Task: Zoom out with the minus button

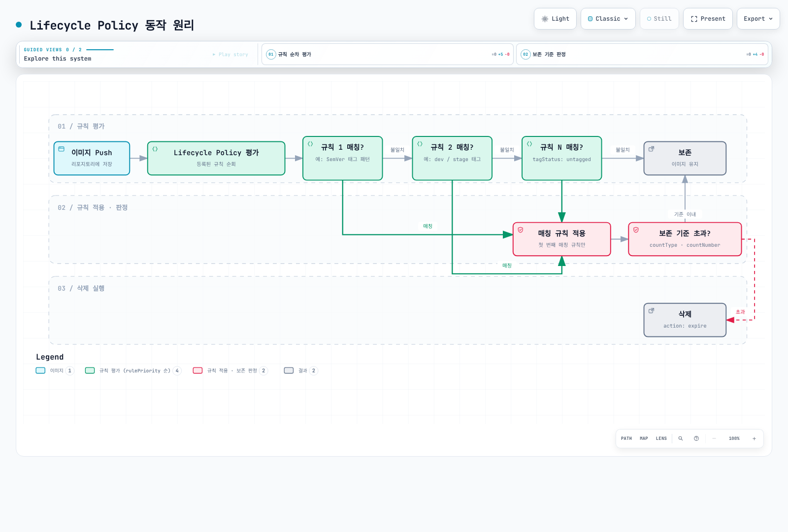Action: pyautogui.click(x=714, y=438)
